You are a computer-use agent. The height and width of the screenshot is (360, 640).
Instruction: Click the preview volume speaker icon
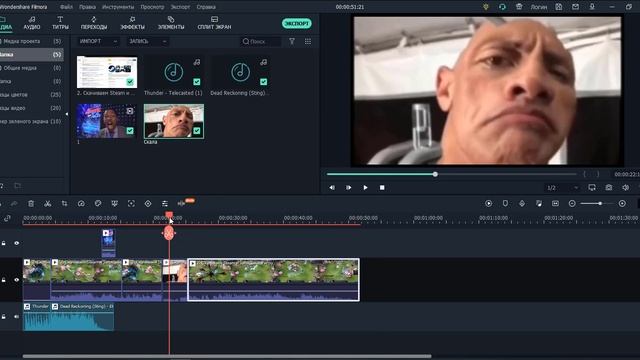625,187
